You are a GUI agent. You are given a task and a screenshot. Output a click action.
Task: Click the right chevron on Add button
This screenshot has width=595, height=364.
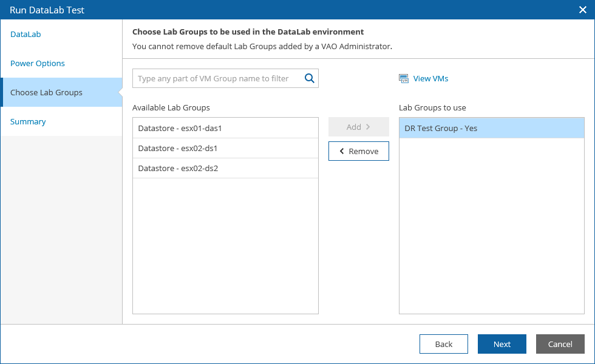tap(368, 127)
